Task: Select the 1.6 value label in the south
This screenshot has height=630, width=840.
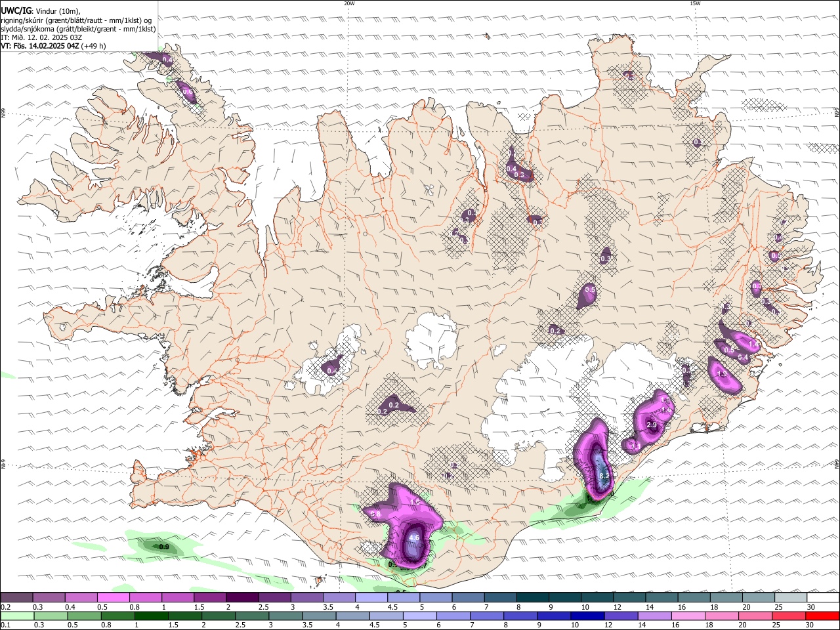Action: 415,502
